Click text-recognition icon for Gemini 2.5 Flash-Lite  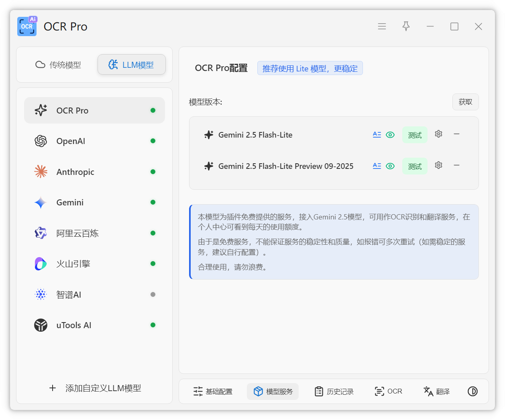pyautogui.click(x=377, y=135)
